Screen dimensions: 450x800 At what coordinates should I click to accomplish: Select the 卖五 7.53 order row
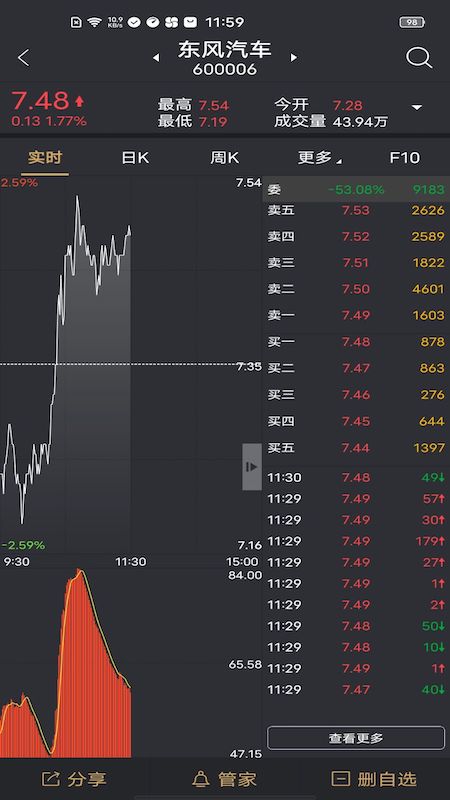pos(356,210)
